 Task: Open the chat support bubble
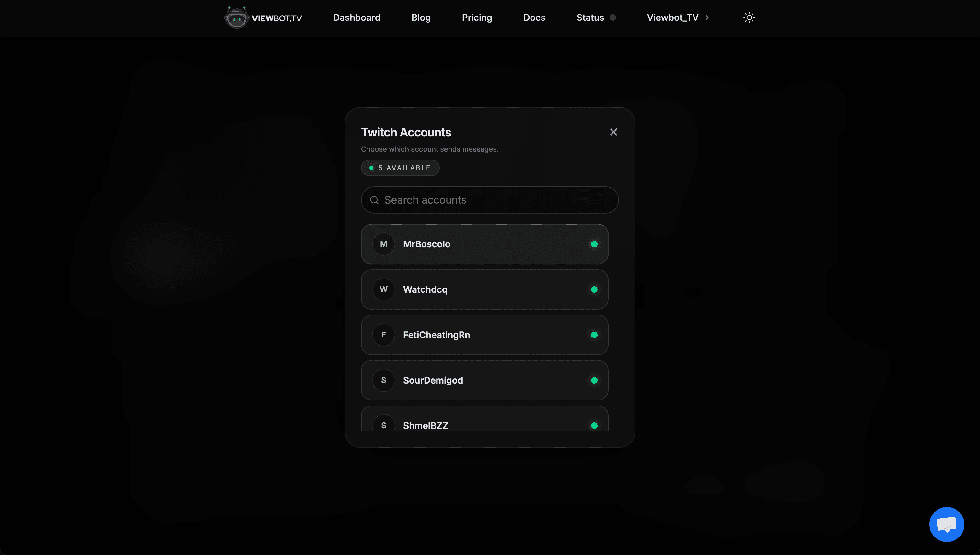coord(947,524)
